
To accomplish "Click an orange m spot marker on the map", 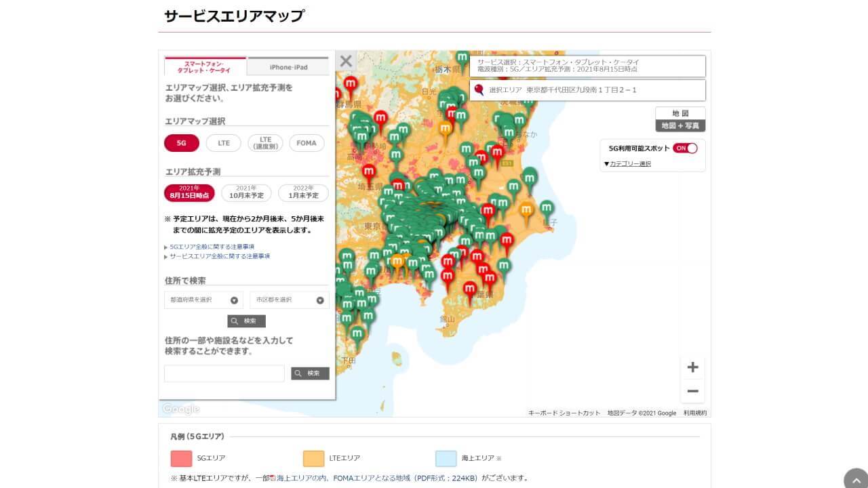I will [x=446, y=126].
